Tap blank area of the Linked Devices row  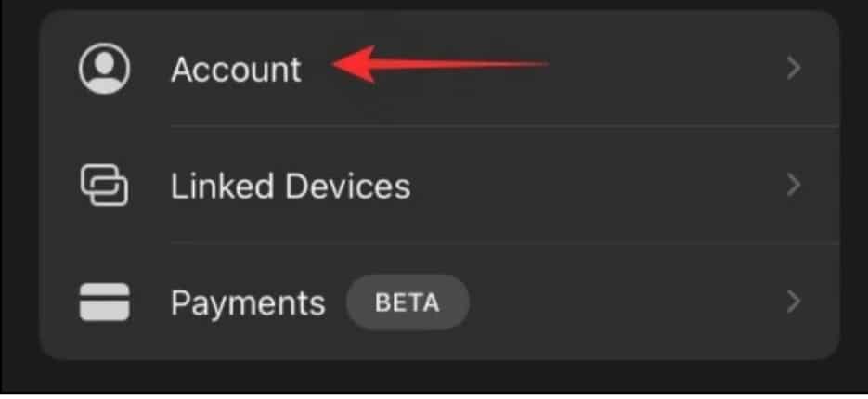click(x=598, y=185)
